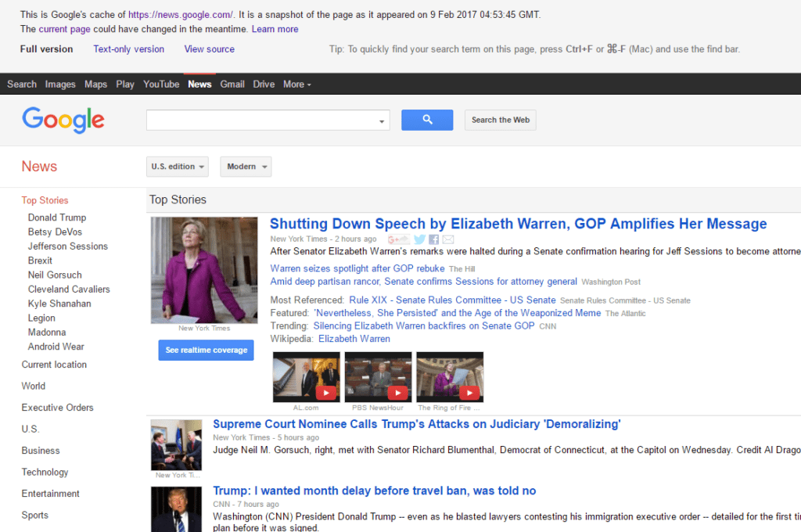Open the Google logo
The width and height of the screenshot is (801, 532).
(x=63, y=120)
